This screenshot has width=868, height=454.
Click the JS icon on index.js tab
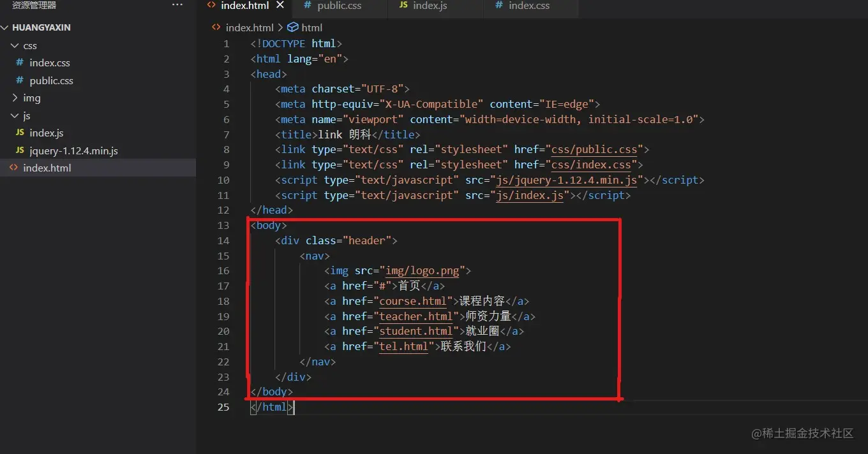[x=403, y=5]
